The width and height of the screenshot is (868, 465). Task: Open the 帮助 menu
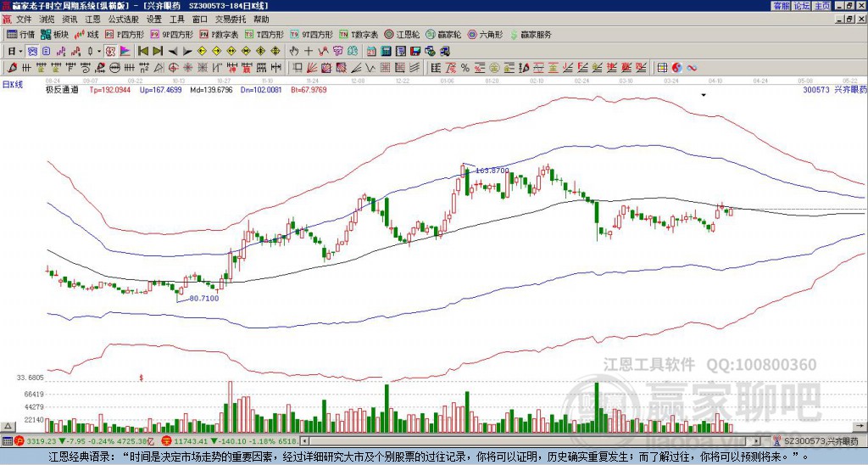261,20
